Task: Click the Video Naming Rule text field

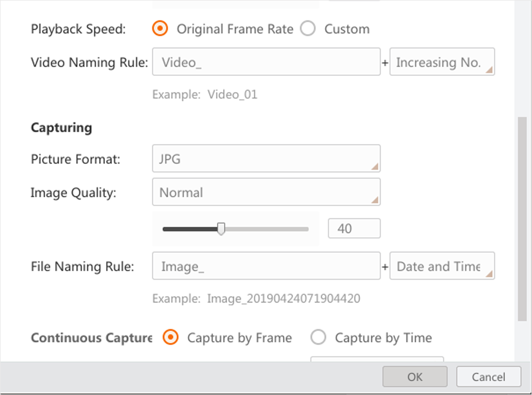Action: click(266, 62)
